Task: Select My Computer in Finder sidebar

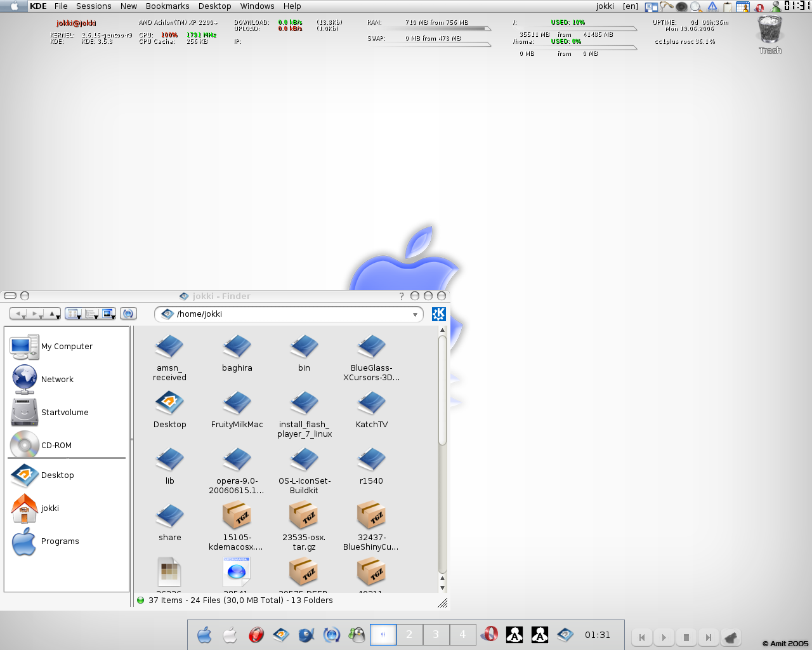Action: click(x=52, y=347)
